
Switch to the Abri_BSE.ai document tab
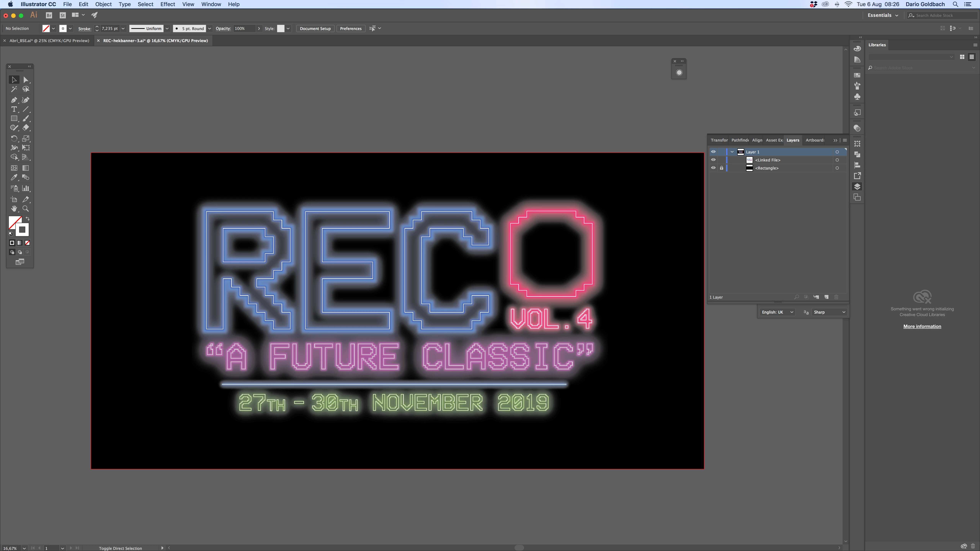(49, 41)
